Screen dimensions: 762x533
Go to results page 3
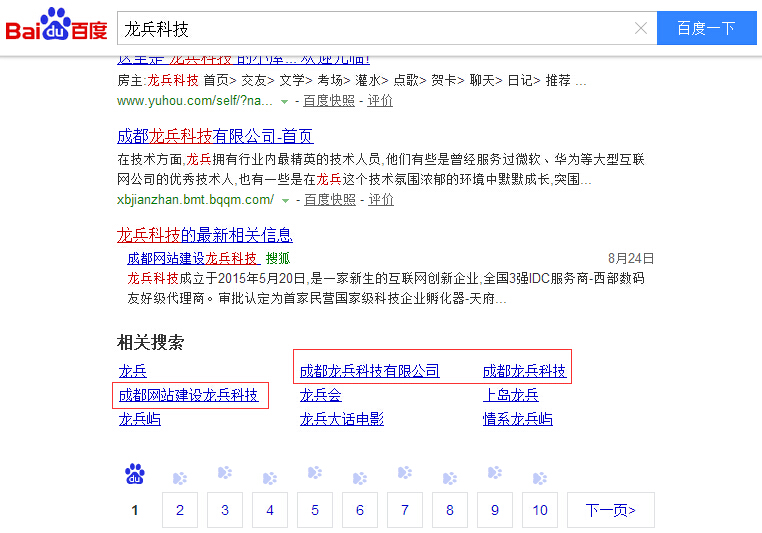click(225, 510)
